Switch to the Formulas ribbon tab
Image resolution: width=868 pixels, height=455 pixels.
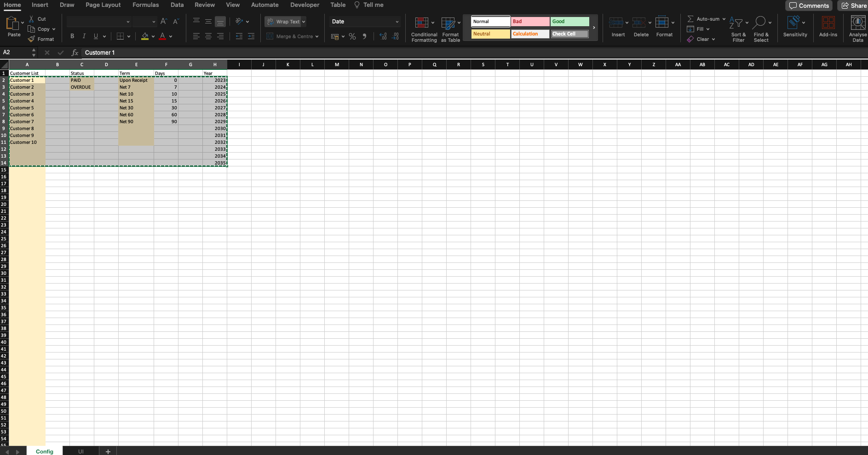[145, 5]
